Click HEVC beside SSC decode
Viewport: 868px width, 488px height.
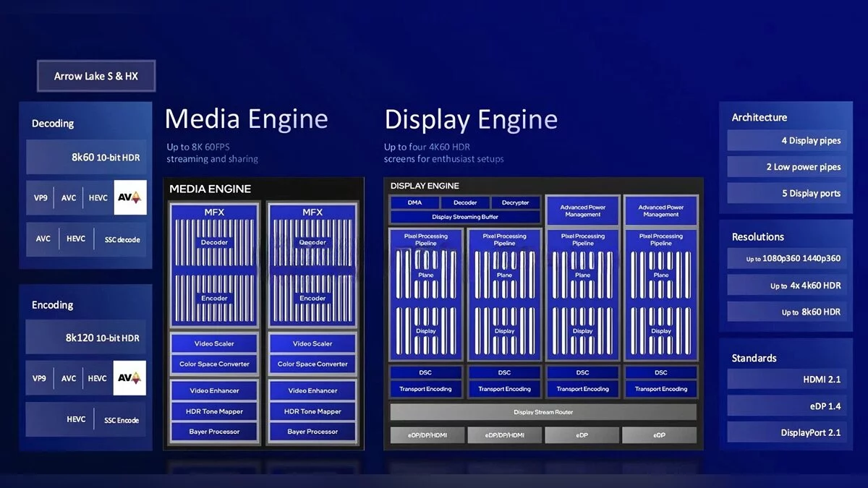[x=76, y=239]
